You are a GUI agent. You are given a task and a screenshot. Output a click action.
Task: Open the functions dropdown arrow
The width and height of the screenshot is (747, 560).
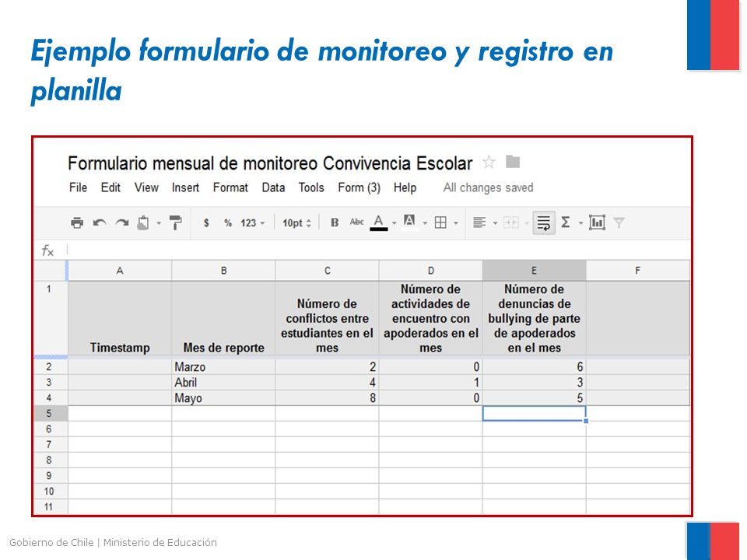click(x=580, y=223)
